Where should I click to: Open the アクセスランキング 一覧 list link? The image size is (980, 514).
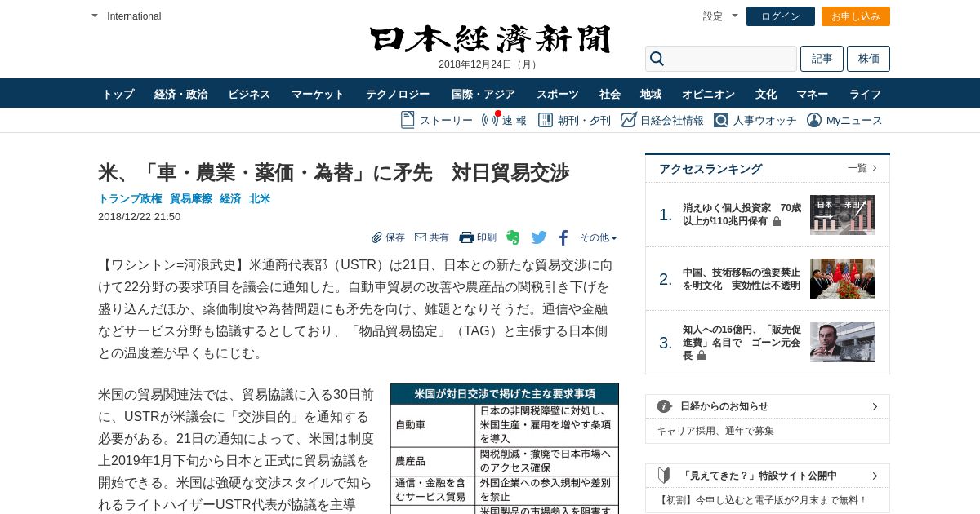click(x=862, y=168)
